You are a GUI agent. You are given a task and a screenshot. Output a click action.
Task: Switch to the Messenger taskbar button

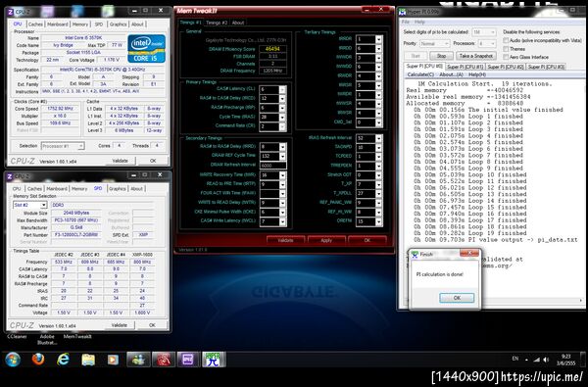click(138, 360)
